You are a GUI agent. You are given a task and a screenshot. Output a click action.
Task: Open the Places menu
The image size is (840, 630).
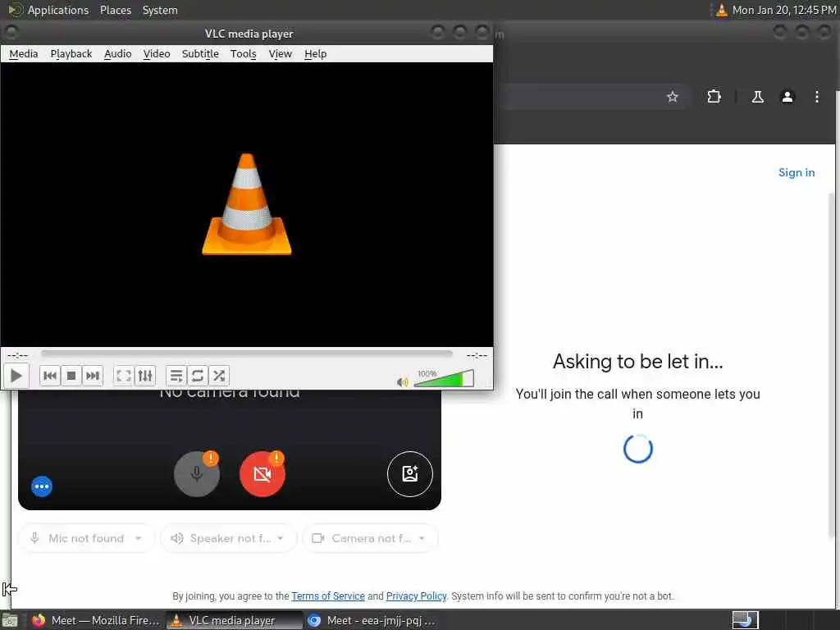tap(115, 10)
